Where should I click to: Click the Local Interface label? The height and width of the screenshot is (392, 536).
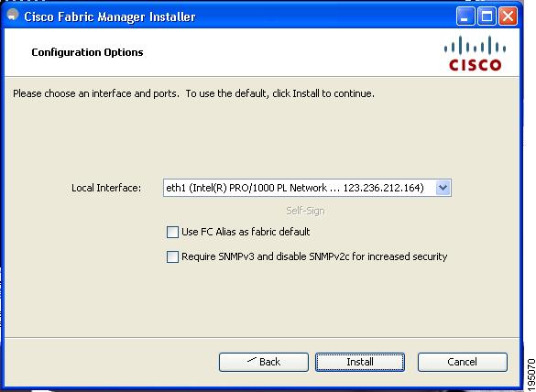pyautogui.click(x=106, y=188)
